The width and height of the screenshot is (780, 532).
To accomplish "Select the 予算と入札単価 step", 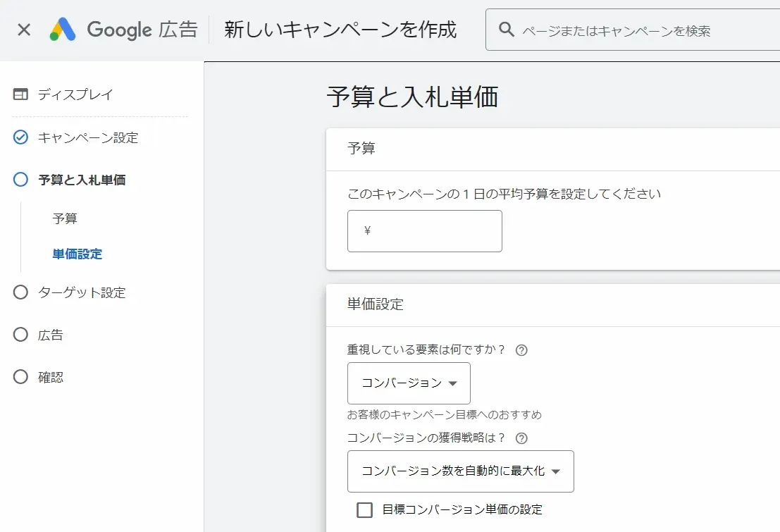I will tap(82, 180).
